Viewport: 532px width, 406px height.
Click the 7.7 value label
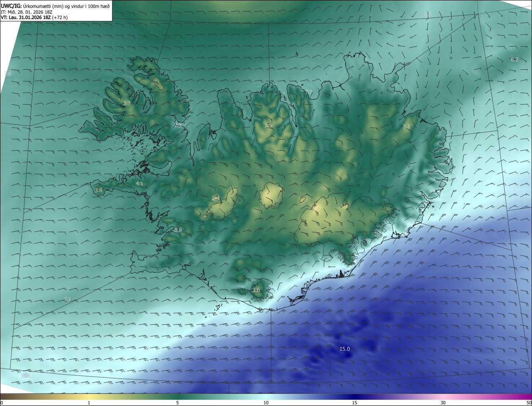point(308,92)
